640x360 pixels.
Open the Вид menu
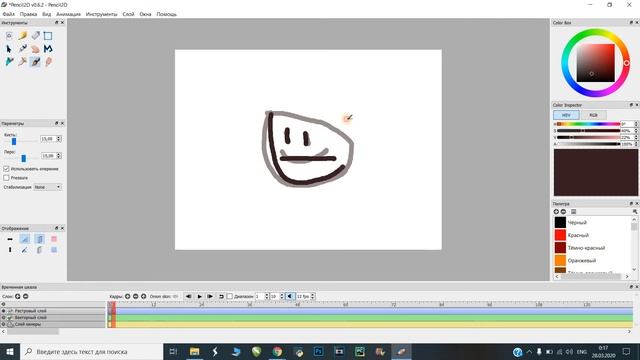[x=47, y=14]
